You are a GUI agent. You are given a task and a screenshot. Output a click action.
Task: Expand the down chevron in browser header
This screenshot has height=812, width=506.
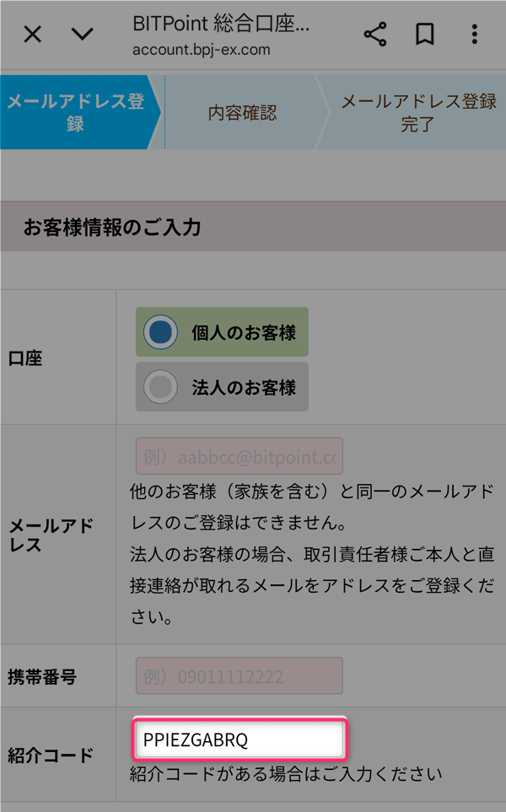(x=83, y=35)
